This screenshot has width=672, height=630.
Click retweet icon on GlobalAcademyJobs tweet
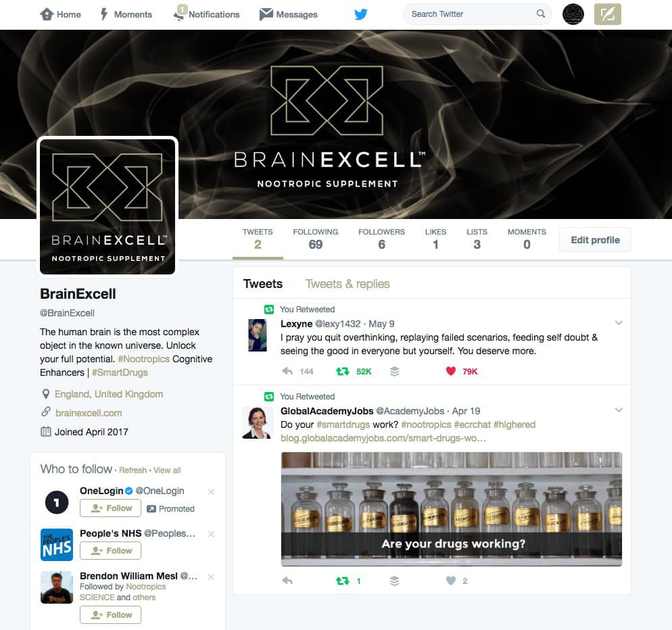click(x=343, y=581)
